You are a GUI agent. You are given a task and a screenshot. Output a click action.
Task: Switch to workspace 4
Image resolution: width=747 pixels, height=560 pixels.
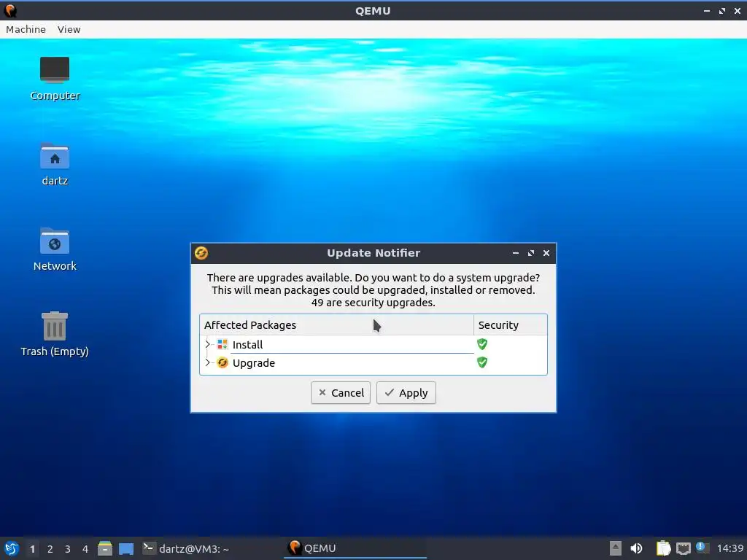[85, 549]
